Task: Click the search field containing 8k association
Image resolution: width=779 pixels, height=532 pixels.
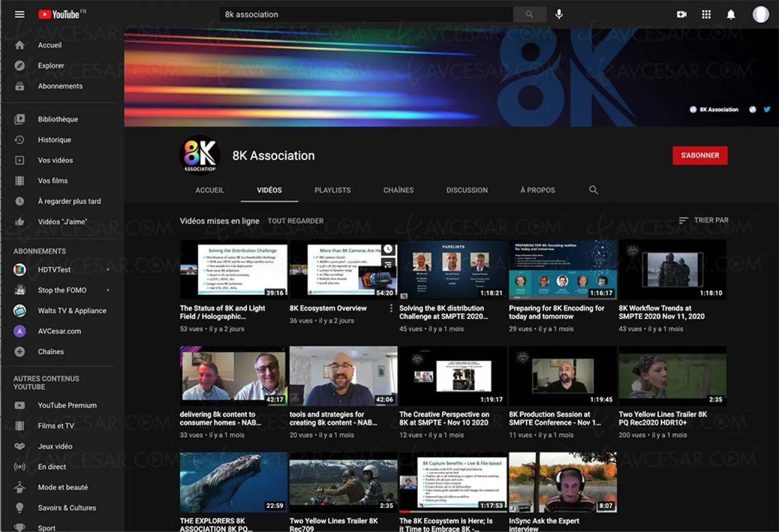Action: click(x=366, y=14)
